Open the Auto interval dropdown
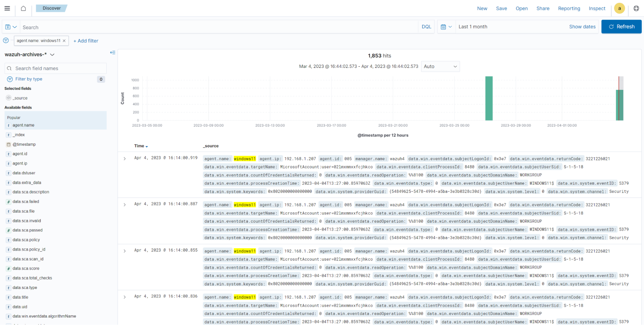The height and width of the screenshot is (325, 644). point(440,66)
